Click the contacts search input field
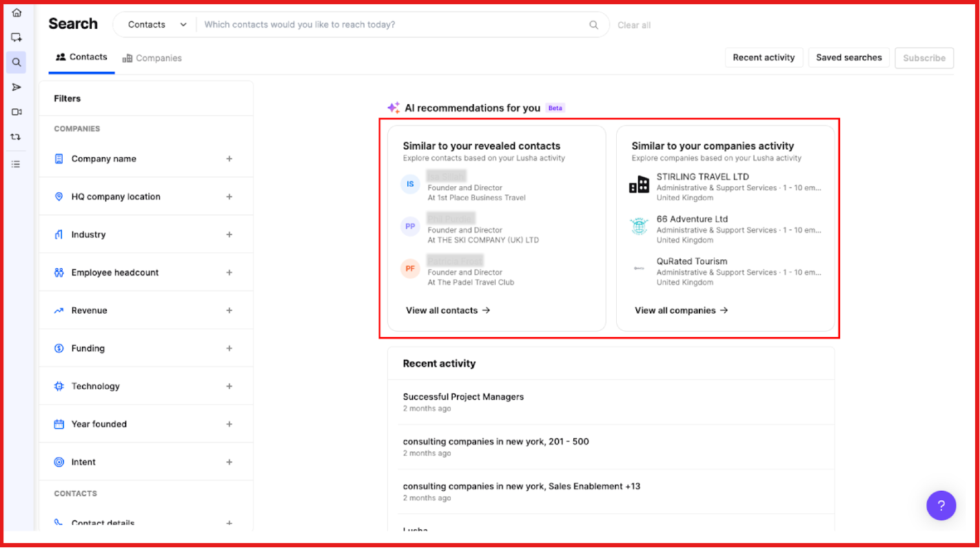980x550 pixels. pos(393,25)
